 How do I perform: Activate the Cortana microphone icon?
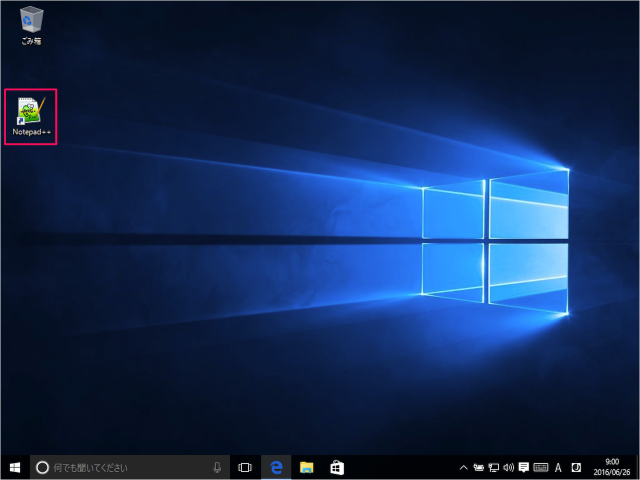point(217,467)
